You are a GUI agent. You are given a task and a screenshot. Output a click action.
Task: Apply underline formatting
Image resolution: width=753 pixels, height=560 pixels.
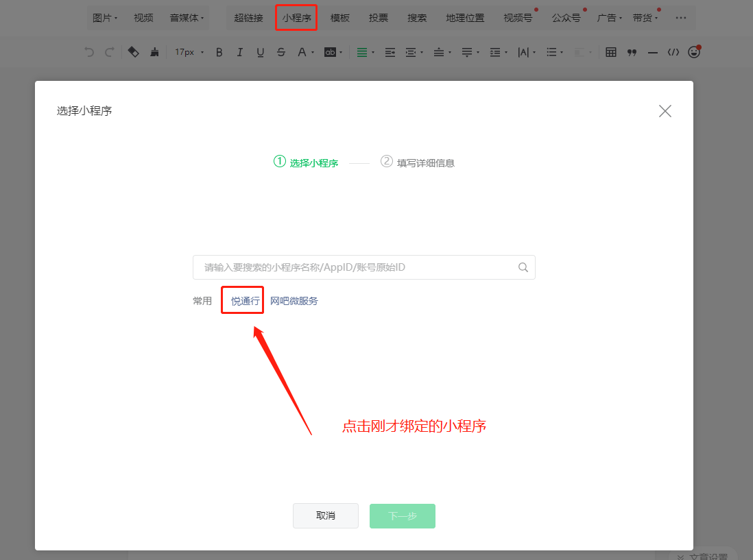tap(261, 52)
